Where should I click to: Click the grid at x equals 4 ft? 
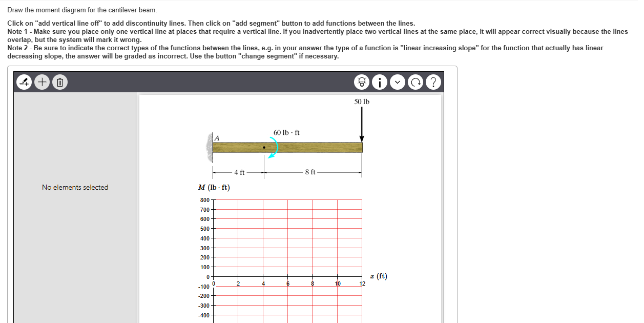click(x=263, y=238)
